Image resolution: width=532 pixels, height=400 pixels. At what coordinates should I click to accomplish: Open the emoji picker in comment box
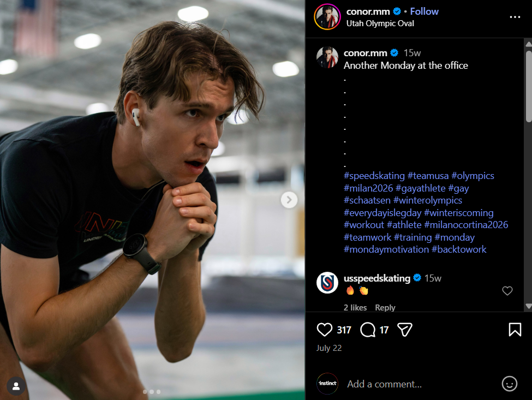pyautogui.click(x=509, y=384)
